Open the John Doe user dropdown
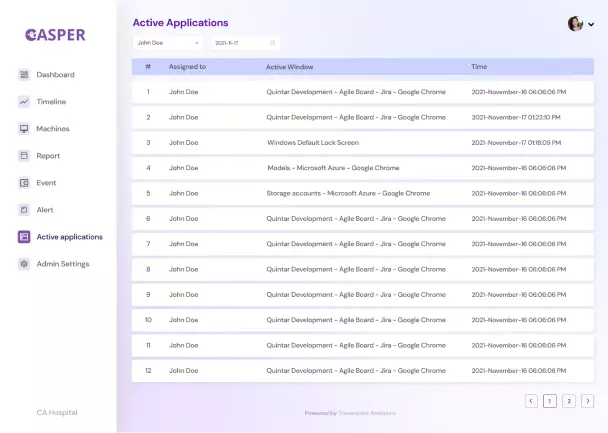The image size is (608, 433). coord(168,43)
